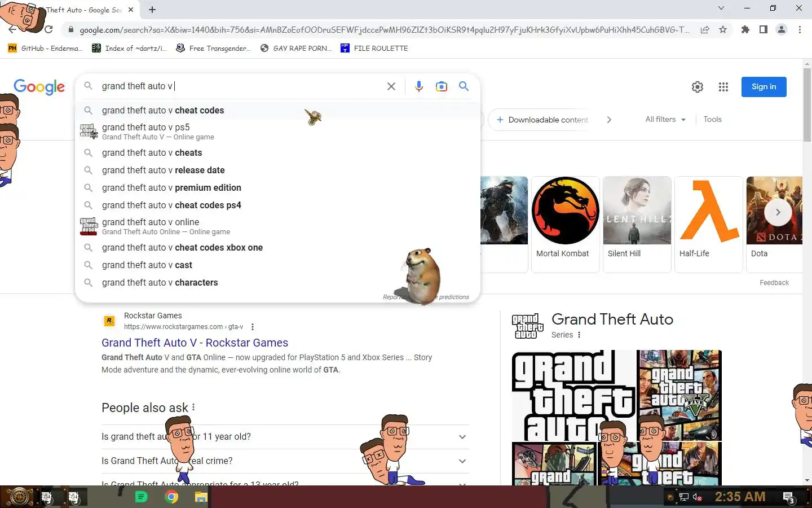
Task: Open search by image camera icon
Action: [x=442, y=86]
